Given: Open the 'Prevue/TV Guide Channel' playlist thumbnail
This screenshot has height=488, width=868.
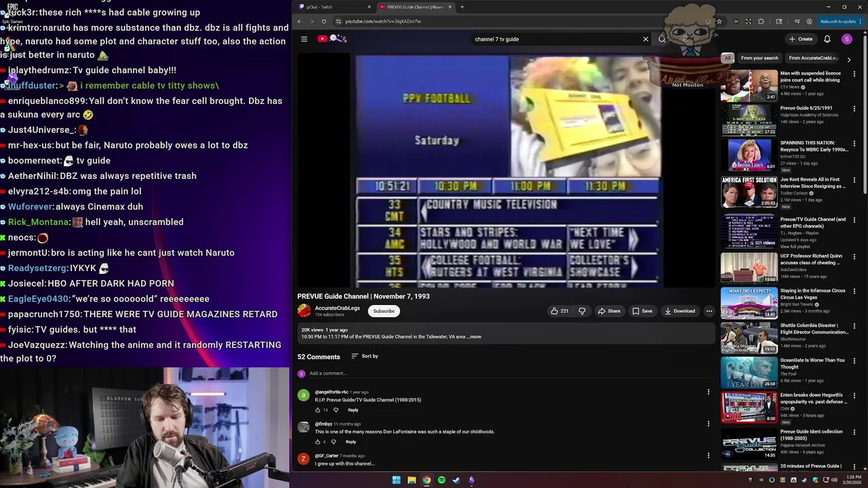Looking at the screenshot, I should pyautogui.click(x=749, y=230).
